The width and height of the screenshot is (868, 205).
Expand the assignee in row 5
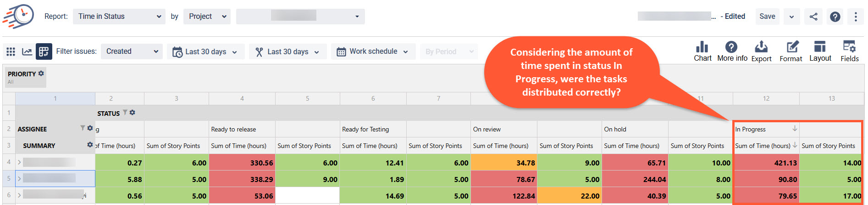tap(19, 179)
